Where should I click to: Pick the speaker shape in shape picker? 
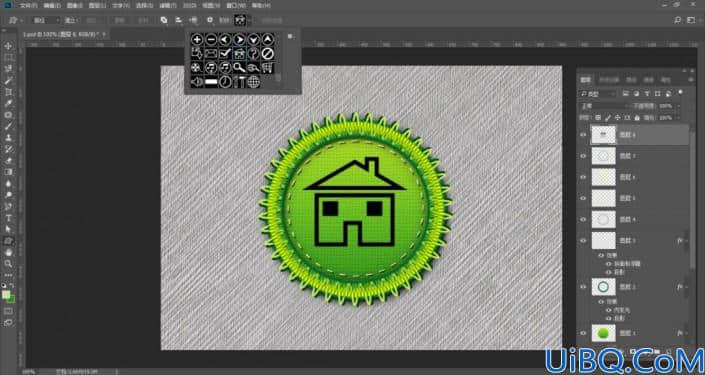point(196,82)
